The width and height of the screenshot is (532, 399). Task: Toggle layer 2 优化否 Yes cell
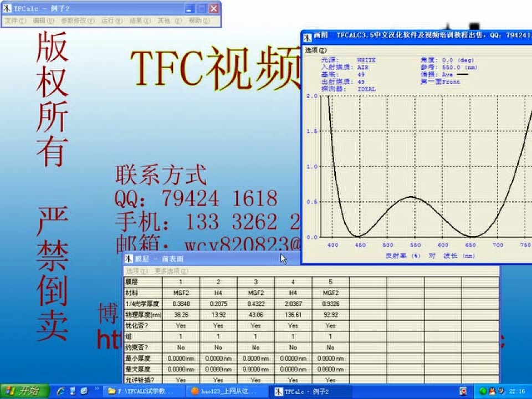point(218,325)
